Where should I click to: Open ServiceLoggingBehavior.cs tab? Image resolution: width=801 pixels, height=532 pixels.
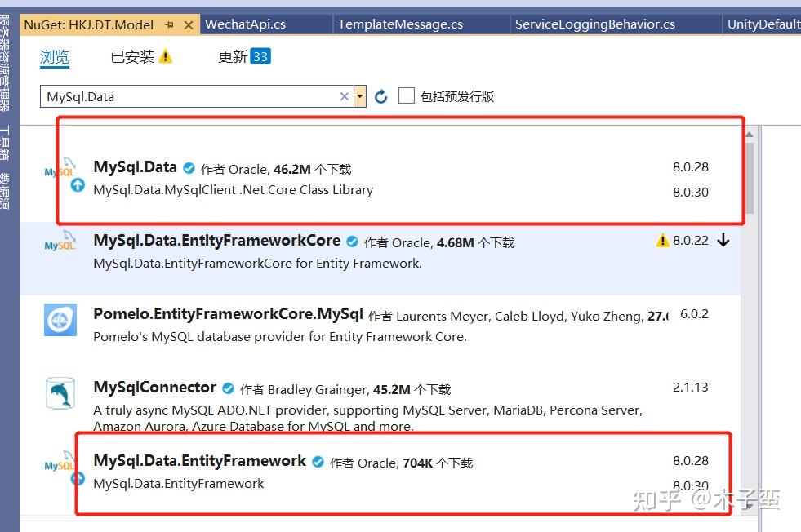pos(595,24)
